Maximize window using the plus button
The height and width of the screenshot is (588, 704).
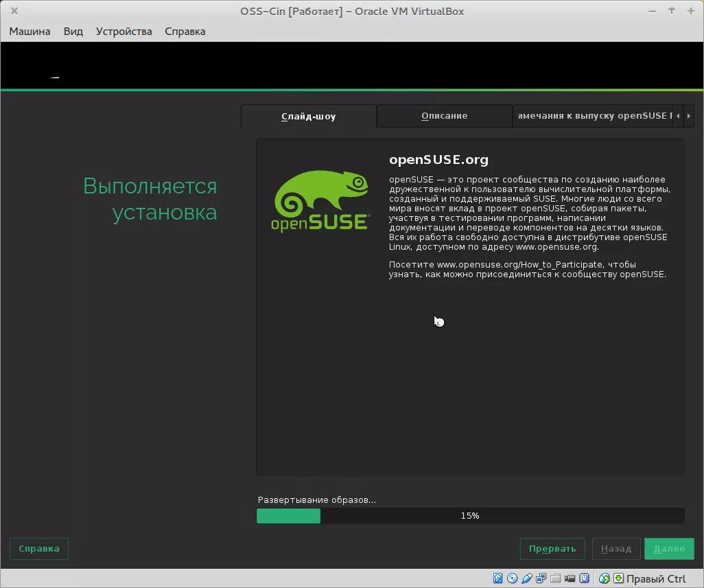click(x=691, y=11)
